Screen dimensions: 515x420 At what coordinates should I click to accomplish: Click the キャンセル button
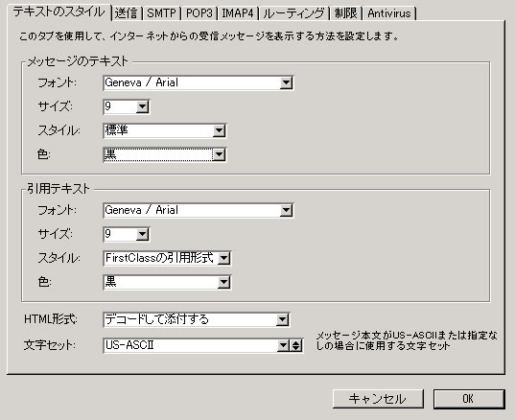[x=378, y=399]
